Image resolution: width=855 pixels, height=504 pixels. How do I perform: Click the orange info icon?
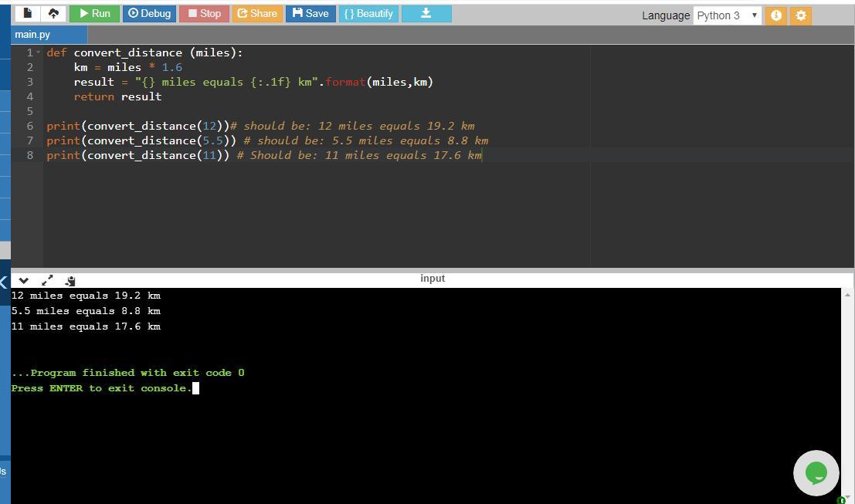[x=776, y=15]
